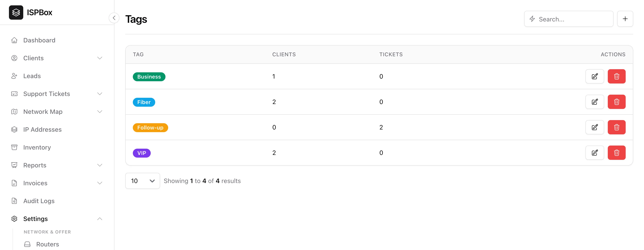Delete the Fiber tag
This screenshot has height=250, width=644.
[616, 102]
